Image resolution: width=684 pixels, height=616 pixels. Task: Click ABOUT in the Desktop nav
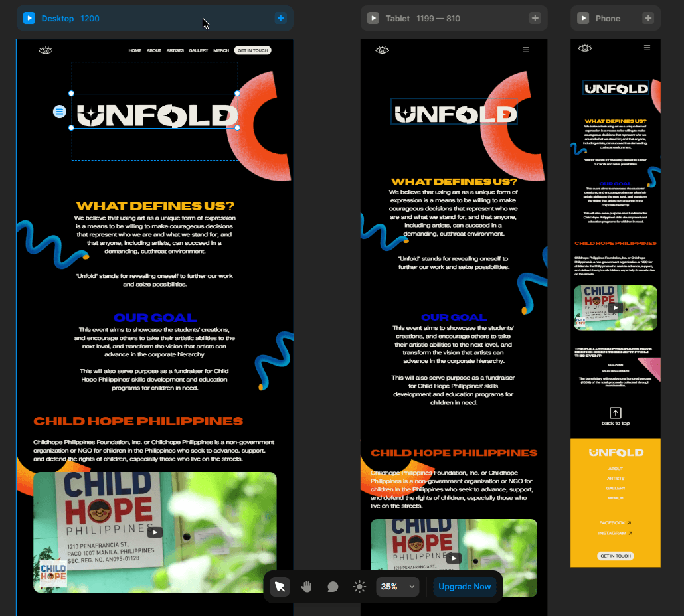pyautogui.click(x=153, y=50)
